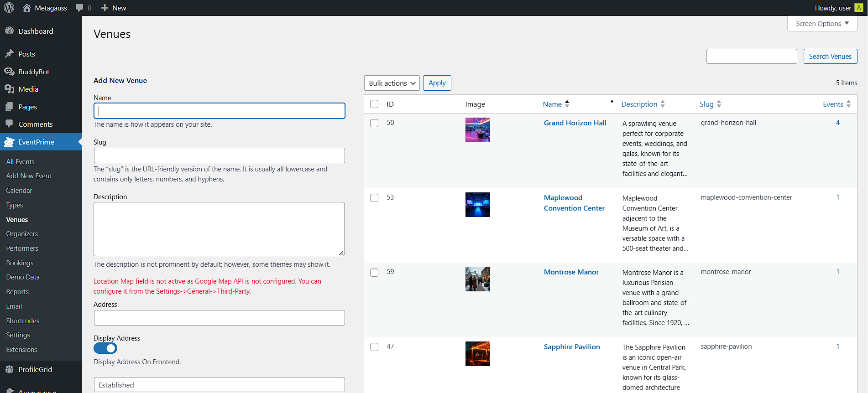
Task: Select the Montrose Manor row checkbox
Action: 374,273
